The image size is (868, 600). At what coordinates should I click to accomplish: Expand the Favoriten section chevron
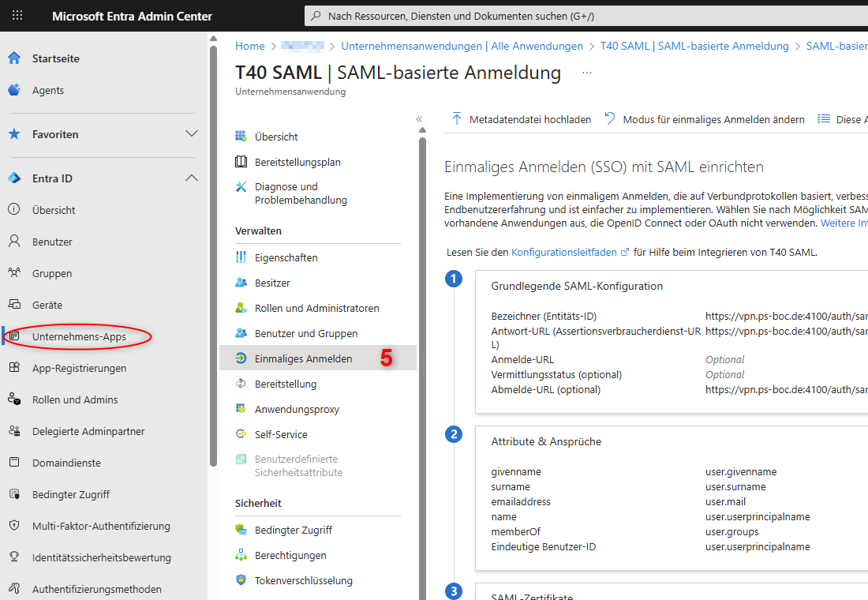pos(192,133)
